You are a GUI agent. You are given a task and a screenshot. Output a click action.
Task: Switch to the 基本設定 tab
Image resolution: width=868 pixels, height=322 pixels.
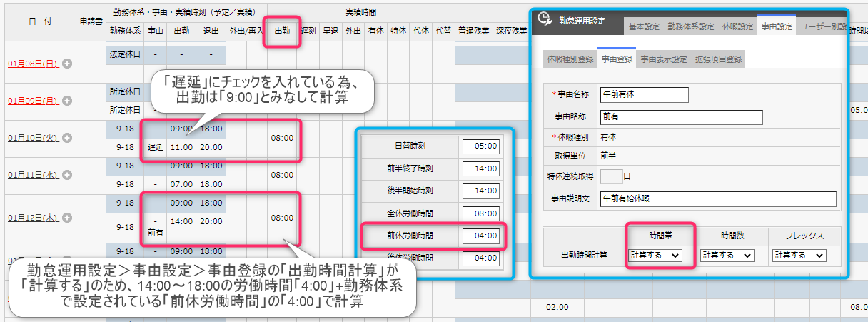(x=644, y=26)
